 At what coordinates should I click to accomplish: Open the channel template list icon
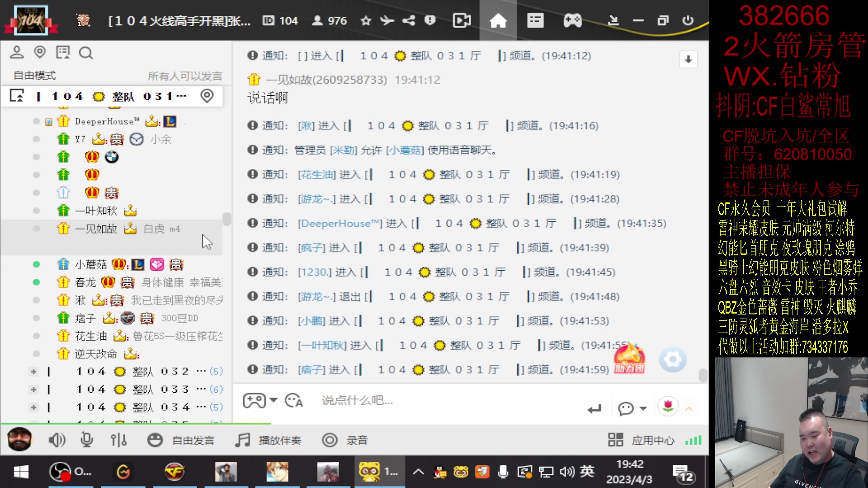(535, 20)
